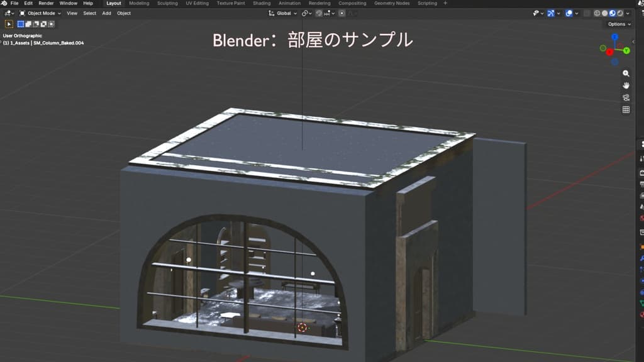The width and height of the screenshot is (644, 362).
Task: Toggle viewport gizmos display
Action: [551, 13]
